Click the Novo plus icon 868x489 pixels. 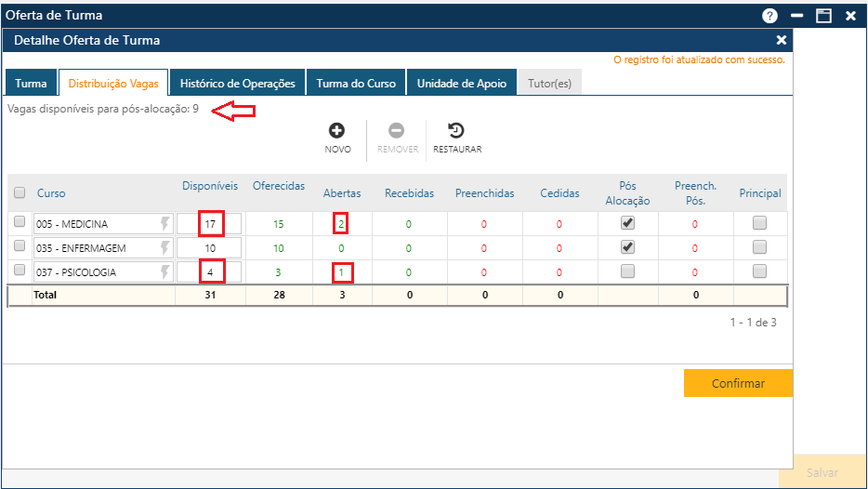pyautogui.click(x=337, y=131)
